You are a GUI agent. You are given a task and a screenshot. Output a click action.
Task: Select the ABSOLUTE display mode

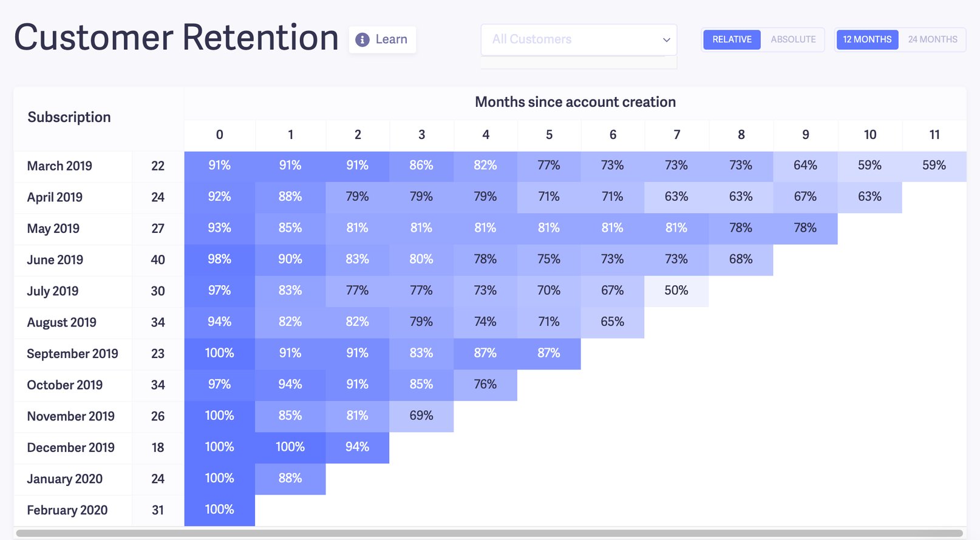[x=793, y=39]
